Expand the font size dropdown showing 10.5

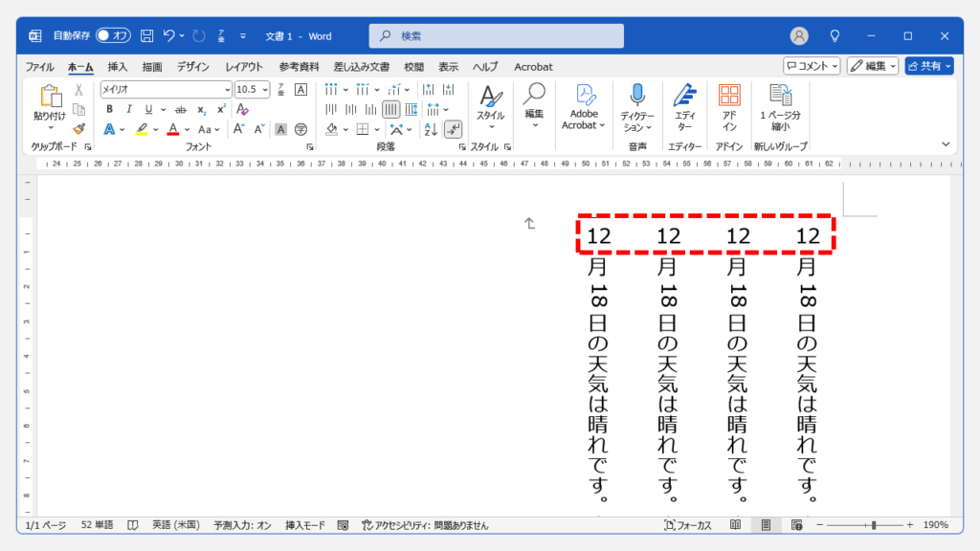pos(266,89)
